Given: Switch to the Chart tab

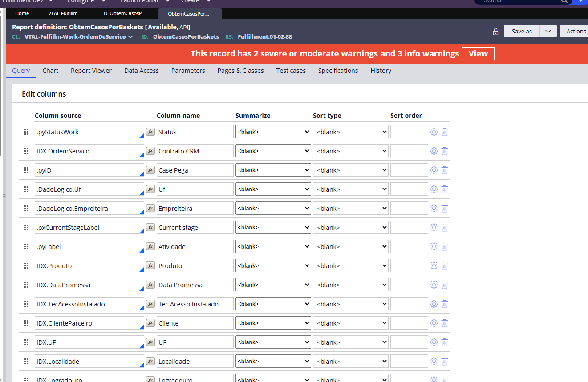Looking at the screenshot, I should (x=50, y=71).
